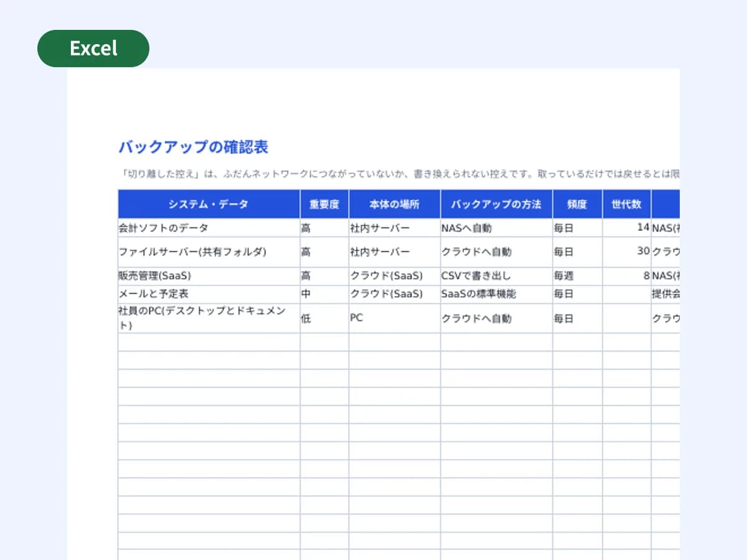Screen dimensions: 747x560
Task: Select 高 in the ファイルサーバー row
Action: (324, 252)
